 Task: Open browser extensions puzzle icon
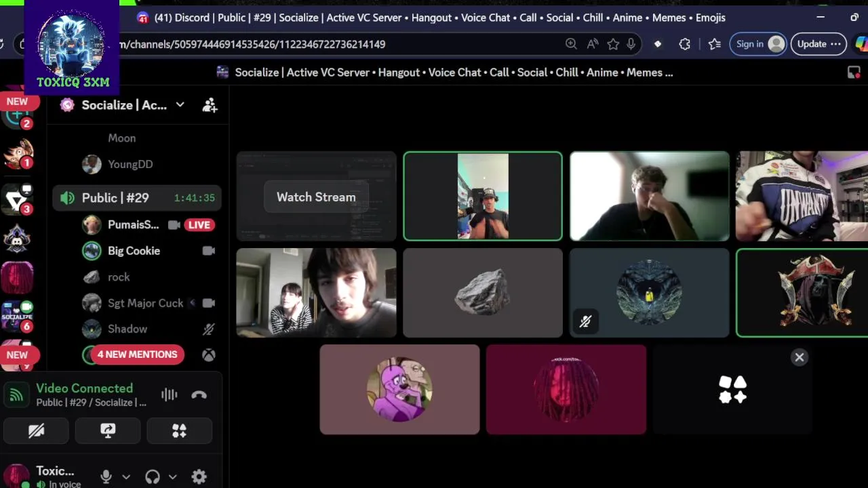click(x=685, y=44)
